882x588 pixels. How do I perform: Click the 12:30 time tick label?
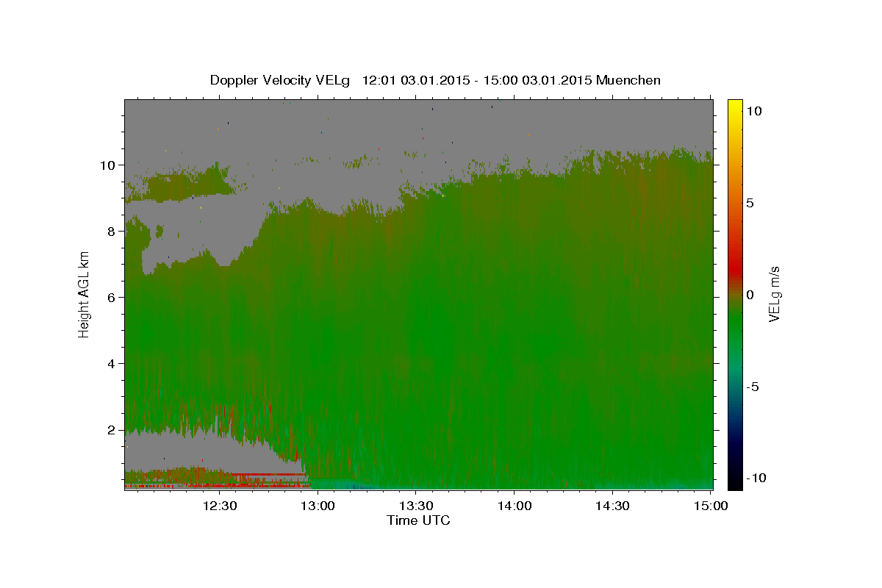220,506
